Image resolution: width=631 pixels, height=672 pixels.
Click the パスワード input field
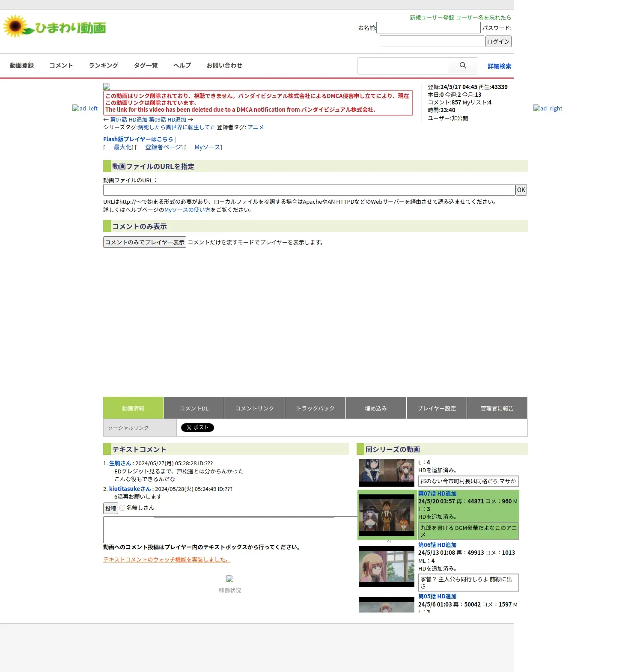pyautogui.click(x=432, y=41)
